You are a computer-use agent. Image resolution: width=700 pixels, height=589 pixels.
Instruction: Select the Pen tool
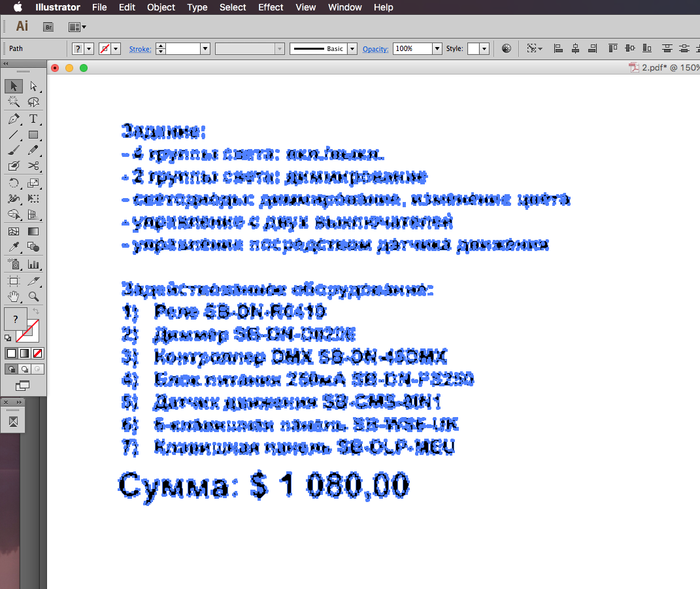coord(13,119)
